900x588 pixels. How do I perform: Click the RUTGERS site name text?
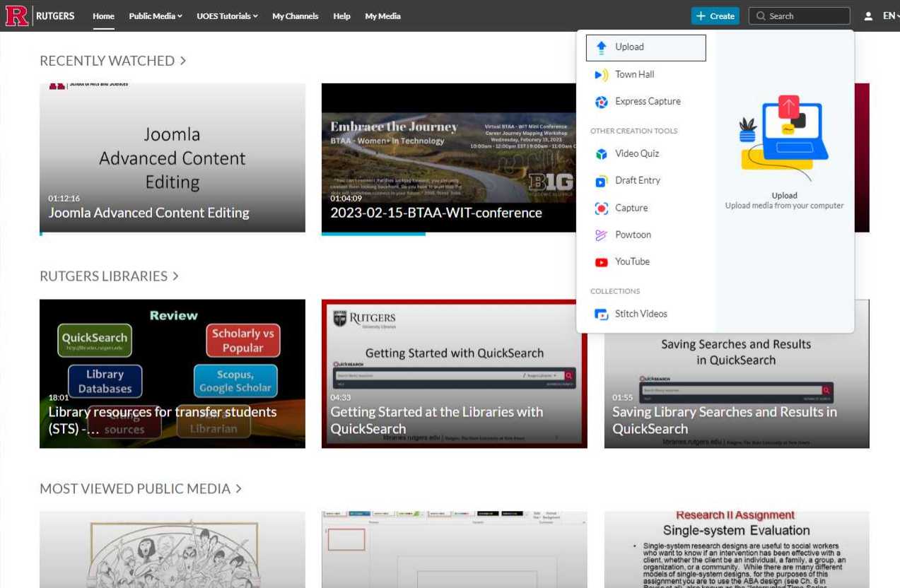[x=55, y=16]
